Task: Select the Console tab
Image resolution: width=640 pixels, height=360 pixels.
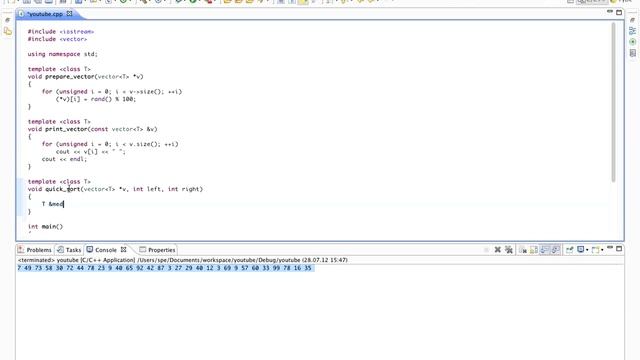Action: (102, 250)
